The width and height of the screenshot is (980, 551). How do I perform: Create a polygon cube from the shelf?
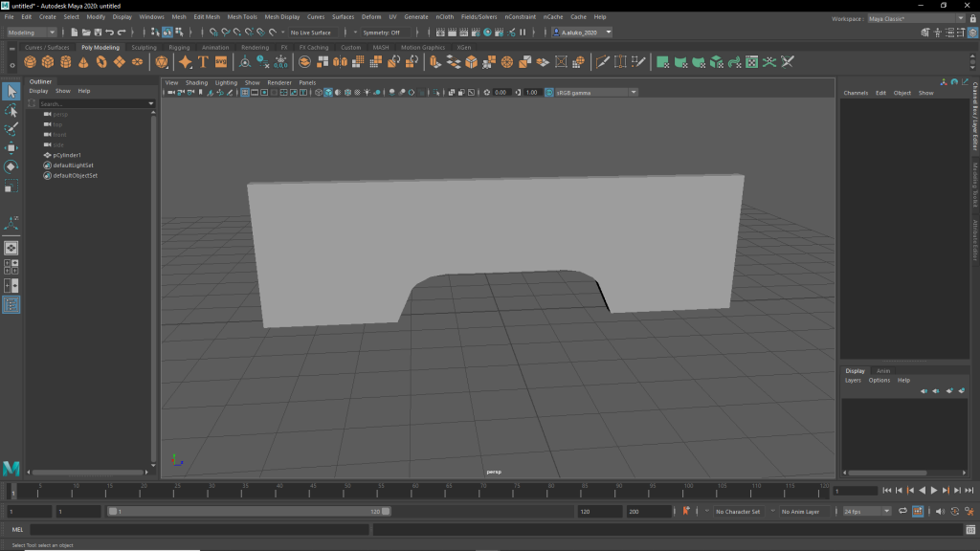pos(48,62)
